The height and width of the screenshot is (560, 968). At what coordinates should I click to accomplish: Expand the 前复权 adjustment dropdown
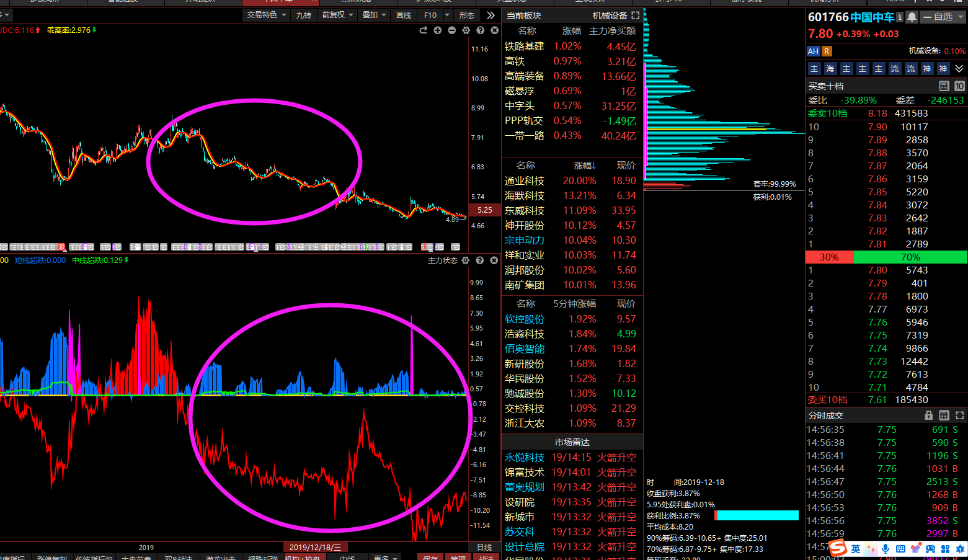337,15
